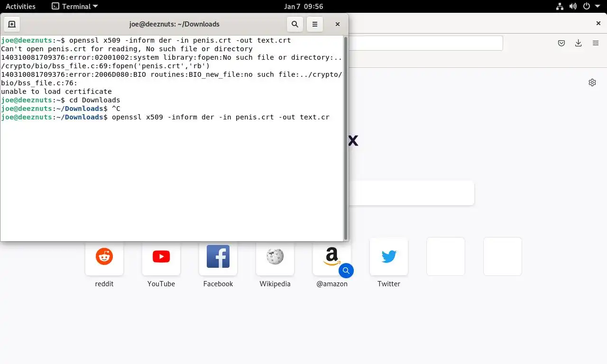Click the reddit label text
607x364 pixels.
pyautogui.click(x=104, y=284)
